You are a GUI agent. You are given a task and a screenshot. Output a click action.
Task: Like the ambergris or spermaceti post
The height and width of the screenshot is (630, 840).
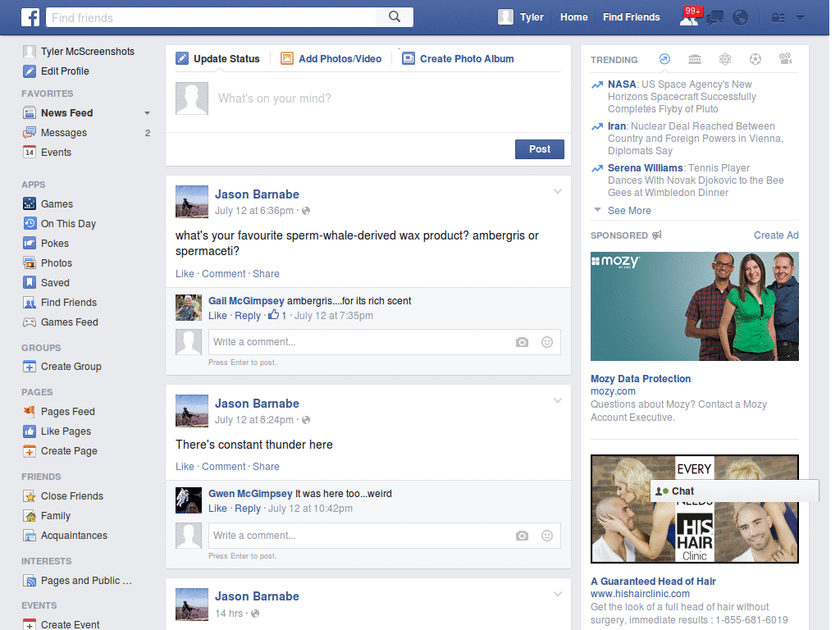pos(185,274)
